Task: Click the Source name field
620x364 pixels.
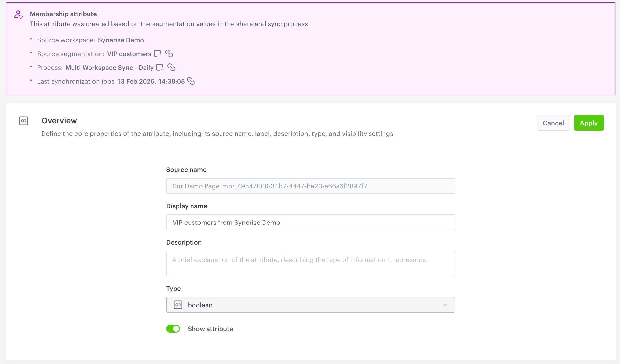Action: pyautogui.click(x=310, y=186)
